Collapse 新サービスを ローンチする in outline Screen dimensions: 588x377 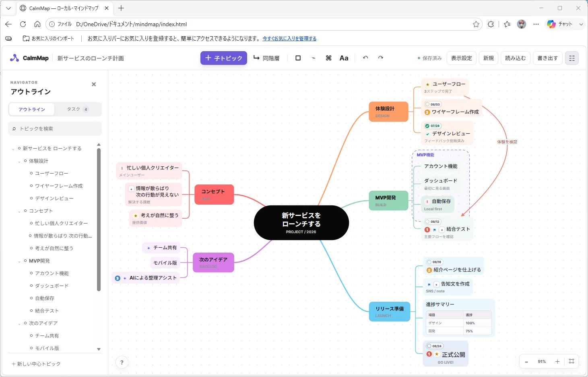point(13,149)
